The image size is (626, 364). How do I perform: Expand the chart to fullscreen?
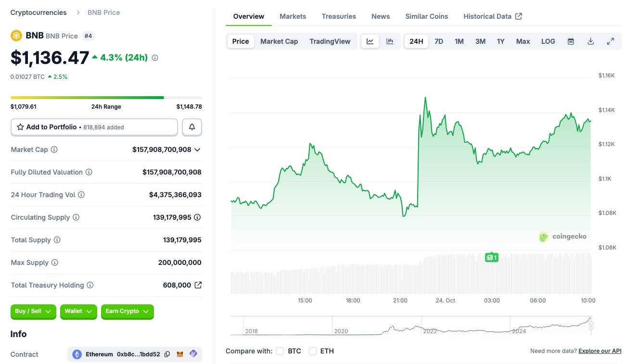[611, 41]
